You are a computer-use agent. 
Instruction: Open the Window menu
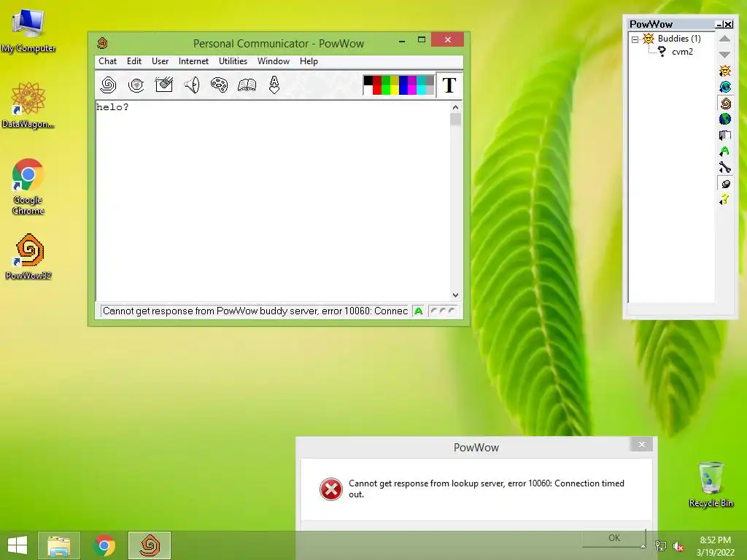[x=274, y=61]
